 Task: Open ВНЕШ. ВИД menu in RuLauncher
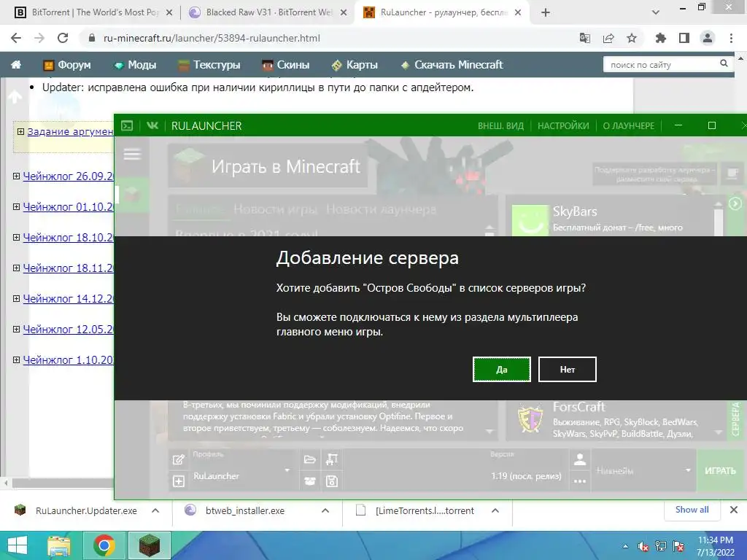tap(500, 125)
